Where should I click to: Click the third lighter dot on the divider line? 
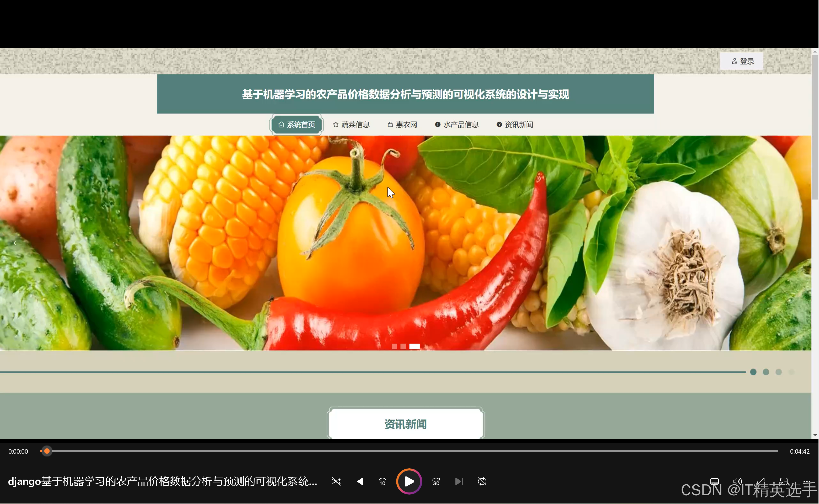pos(778,372)
